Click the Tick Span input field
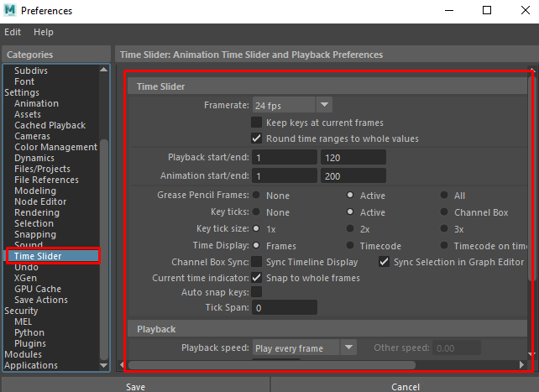The width and height of the screenshot is (539, 392). [285, 308]
